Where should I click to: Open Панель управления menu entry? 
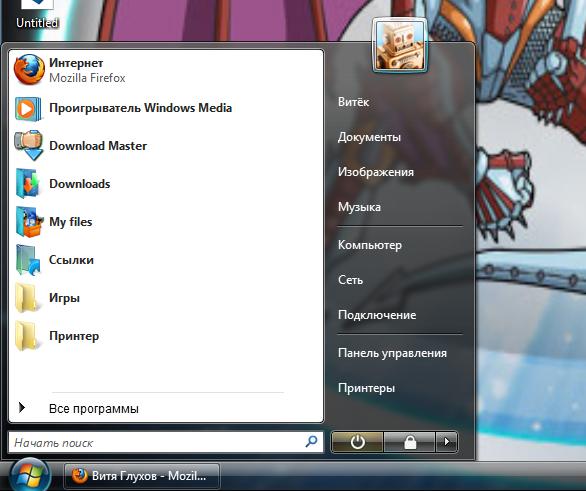coord(392,353)
